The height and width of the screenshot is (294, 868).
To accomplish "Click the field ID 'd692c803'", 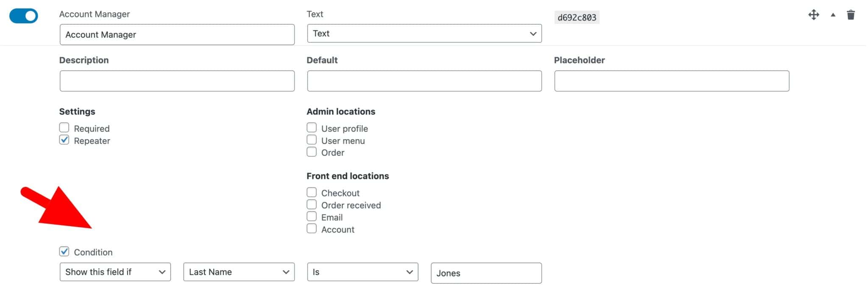I will [x=577, y=17].
